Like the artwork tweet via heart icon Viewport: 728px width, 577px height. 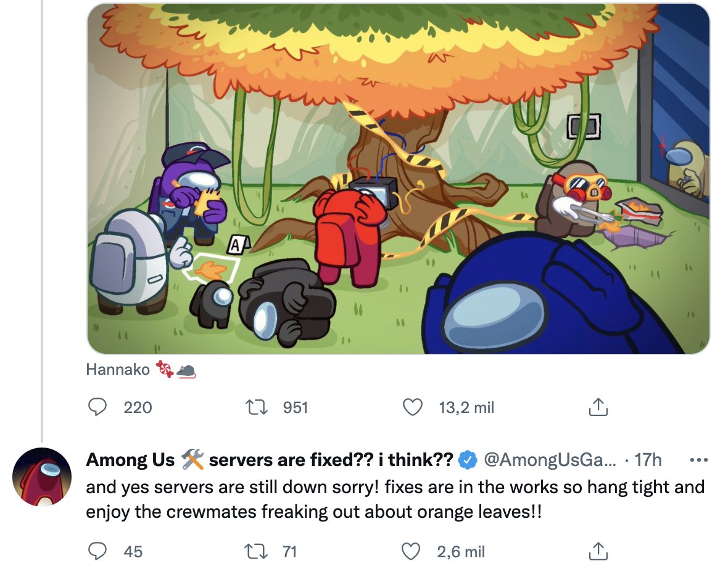tap(412, 407)
